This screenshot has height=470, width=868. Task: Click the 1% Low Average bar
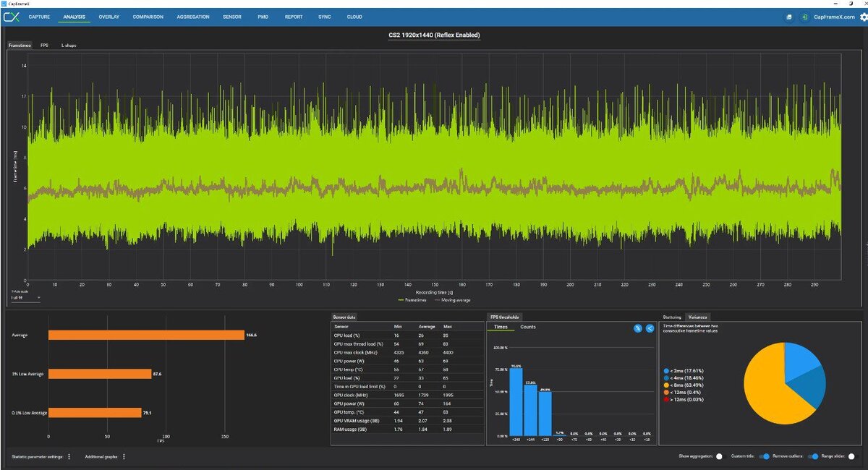pos(100,374)
